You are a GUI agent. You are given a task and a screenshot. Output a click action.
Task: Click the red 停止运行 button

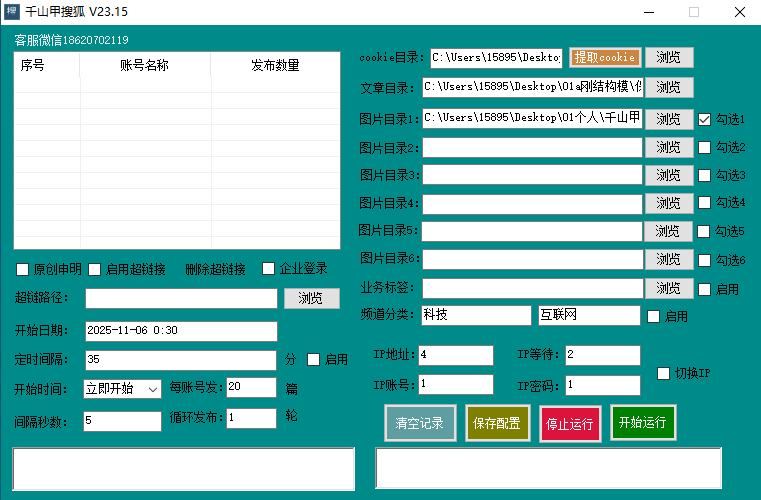(570, 424)
